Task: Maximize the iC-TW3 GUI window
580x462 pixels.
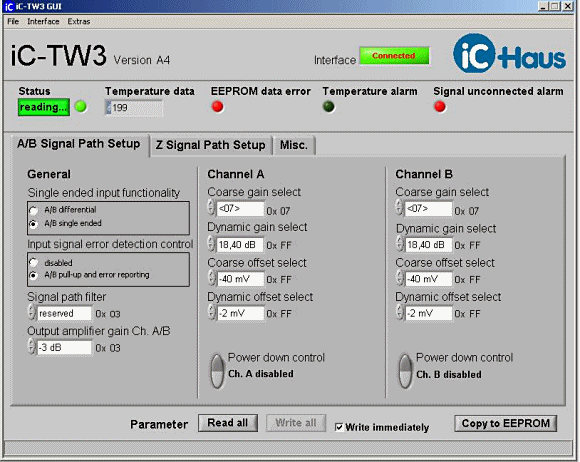Action: coord(554,6)
